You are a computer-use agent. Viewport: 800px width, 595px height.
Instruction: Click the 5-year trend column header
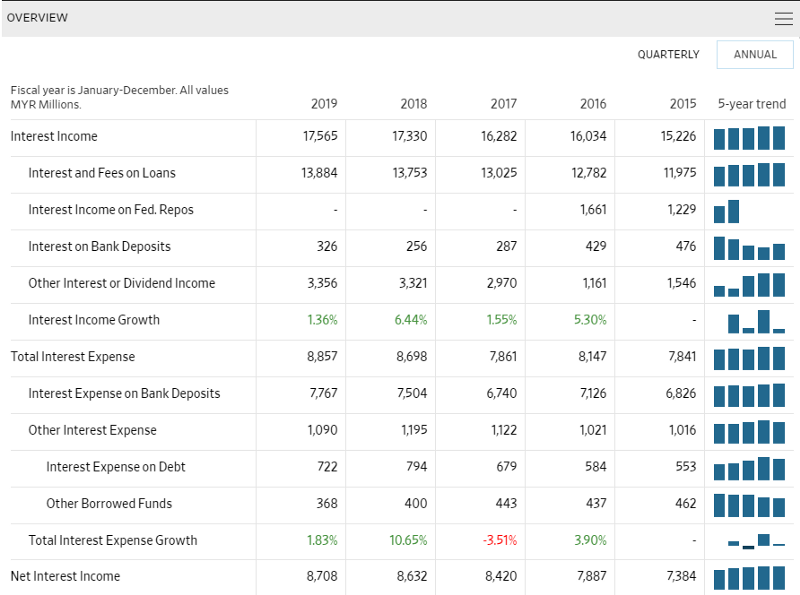[751, 104]
